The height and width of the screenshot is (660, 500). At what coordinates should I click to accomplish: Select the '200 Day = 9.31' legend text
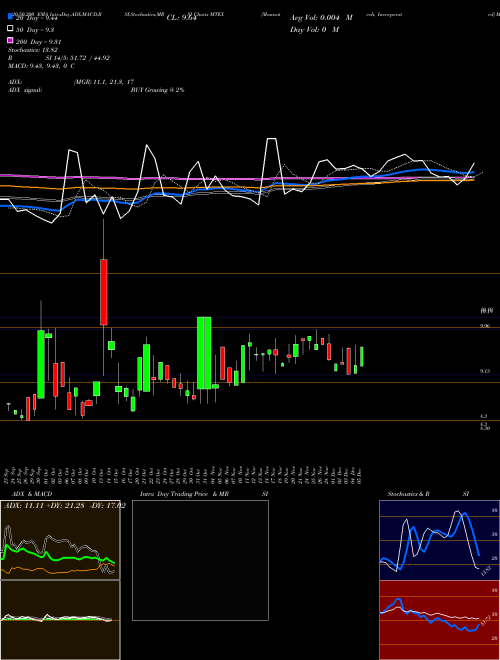(x=38, y=41)
